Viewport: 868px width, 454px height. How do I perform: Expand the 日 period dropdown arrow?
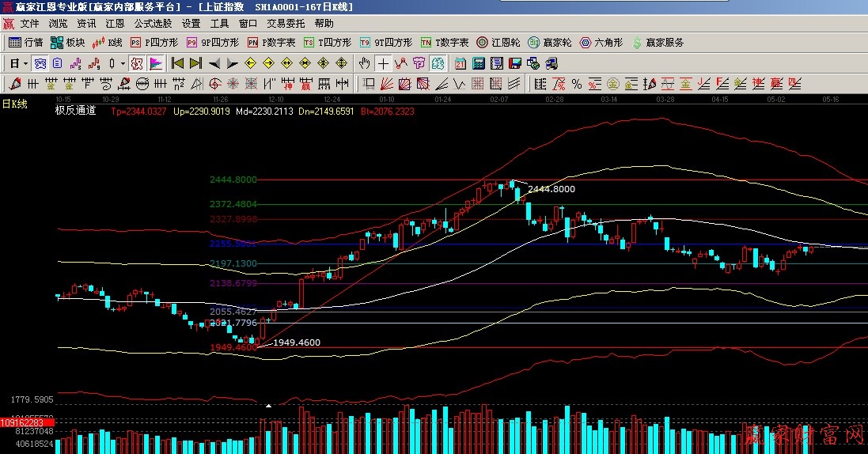pos(25,63)
